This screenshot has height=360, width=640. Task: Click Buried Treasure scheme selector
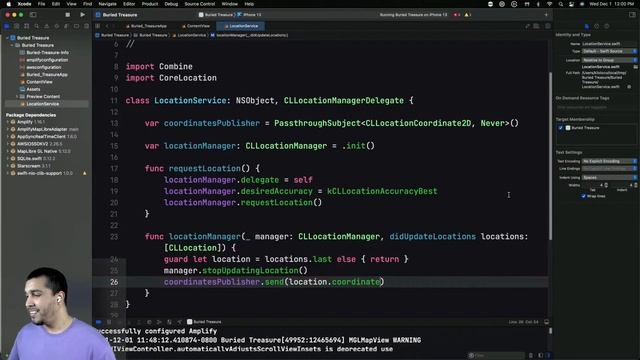(x=216, y=15)
